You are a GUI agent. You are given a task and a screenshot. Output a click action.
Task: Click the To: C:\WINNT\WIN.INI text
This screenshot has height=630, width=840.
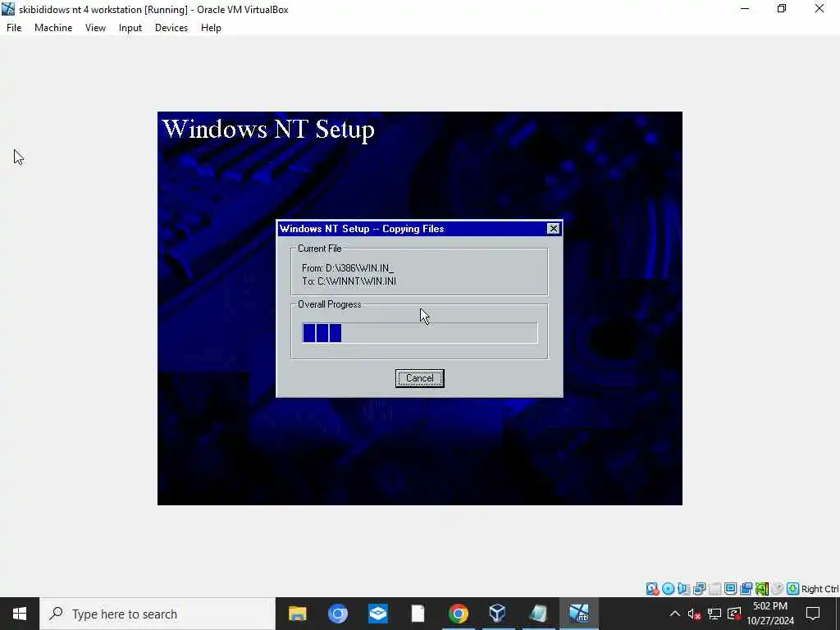tap(349, 281)
